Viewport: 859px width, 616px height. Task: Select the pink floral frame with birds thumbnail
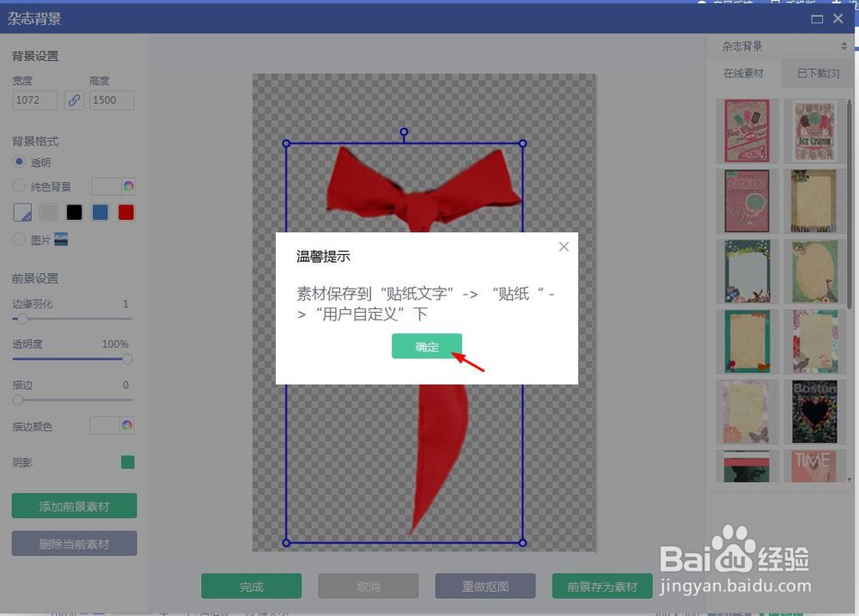tap(814, 341)
